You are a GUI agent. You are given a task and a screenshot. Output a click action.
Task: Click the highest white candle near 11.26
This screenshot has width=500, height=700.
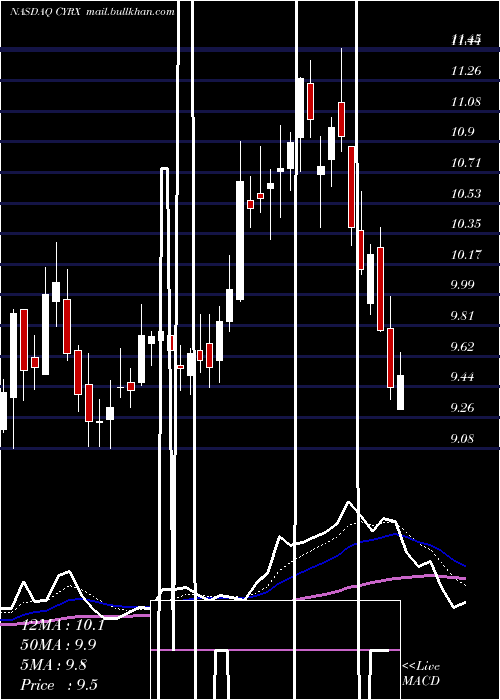point(300,108)
